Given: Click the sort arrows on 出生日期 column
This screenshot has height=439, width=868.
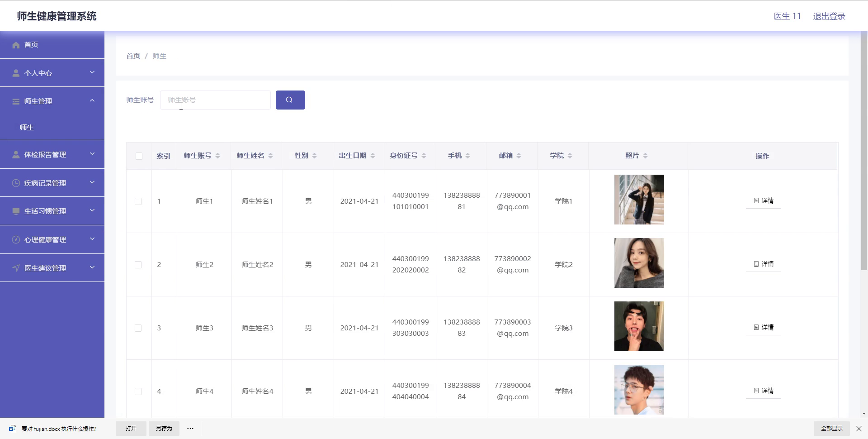Looking at the screenshot, I should click(x=373, y=156).
